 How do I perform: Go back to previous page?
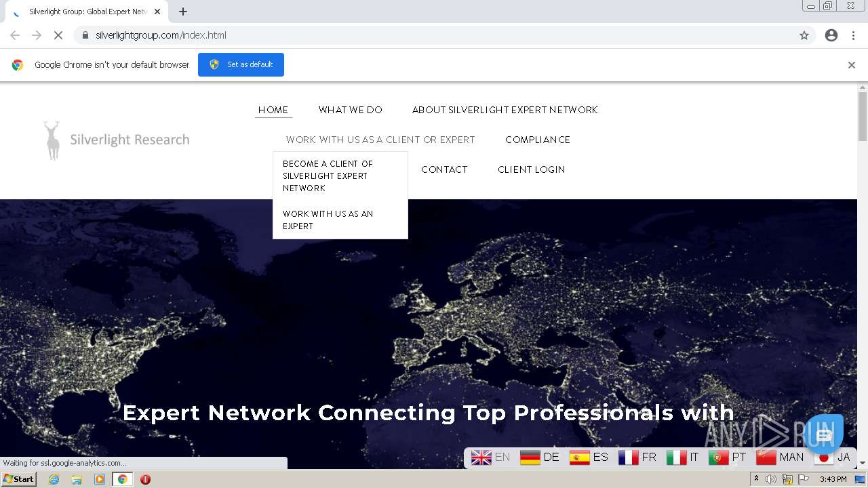(15, 35)
